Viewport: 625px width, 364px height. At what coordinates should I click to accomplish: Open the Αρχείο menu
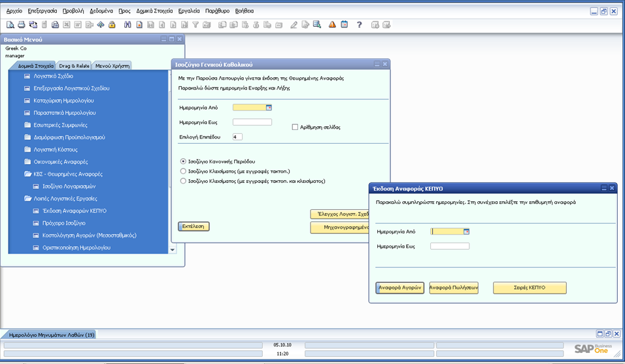click(x=14, y=10)
